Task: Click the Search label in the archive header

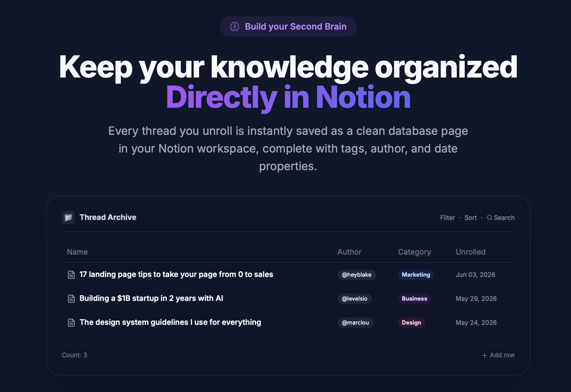Action: click(x=504, y=218)
